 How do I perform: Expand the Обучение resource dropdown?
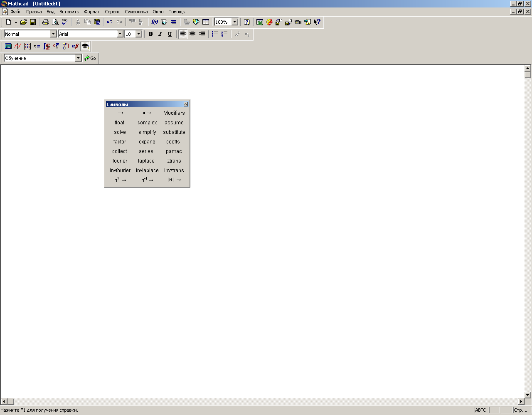coord(79,58)
